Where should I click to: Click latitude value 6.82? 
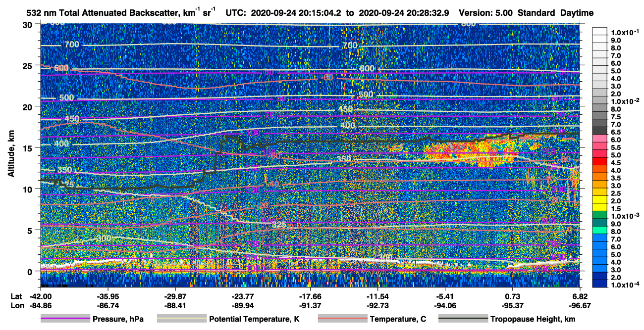[580, 296]
